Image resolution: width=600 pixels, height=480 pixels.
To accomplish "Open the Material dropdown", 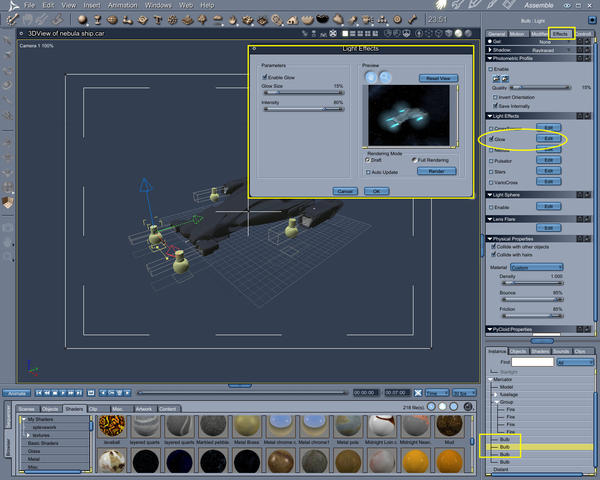I will pos(536,267).
